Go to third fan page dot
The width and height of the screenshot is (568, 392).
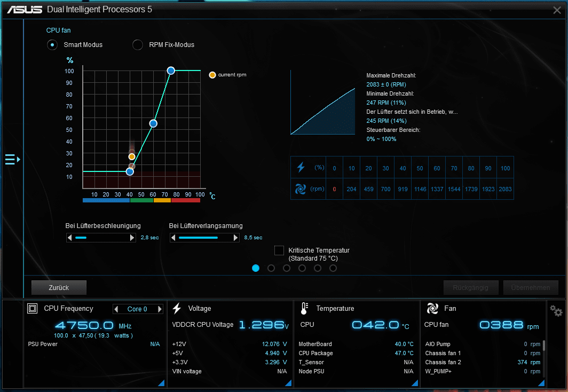tap(287, 268)
